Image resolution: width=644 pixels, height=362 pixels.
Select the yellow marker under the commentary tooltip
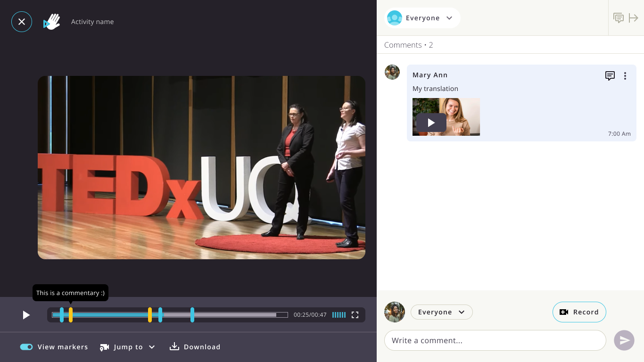(x=71, y=315)
